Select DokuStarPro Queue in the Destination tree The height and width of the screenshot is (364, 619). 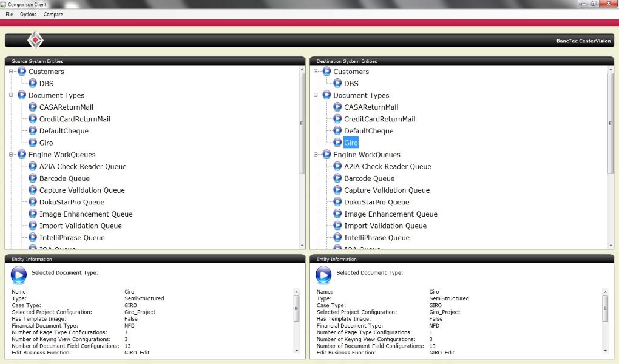(x=377, y=202)
